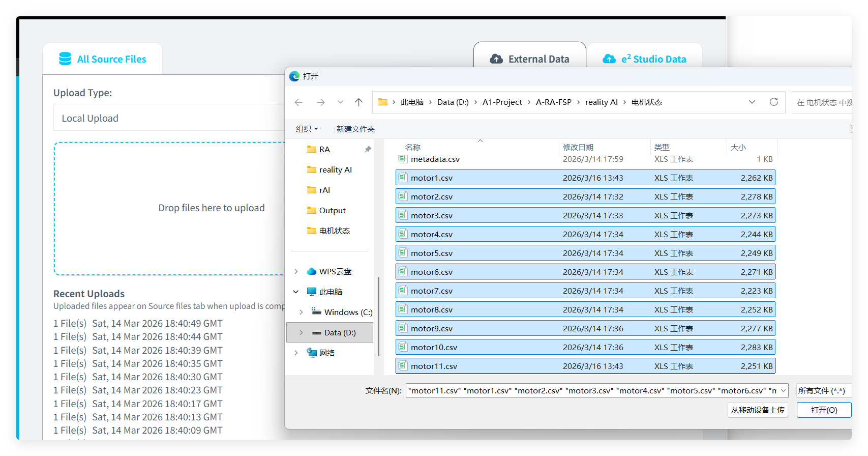The width and height of the screenshot is (868, 456).
Task: Click the Forward arrow in file dialog
Action: 321,102
